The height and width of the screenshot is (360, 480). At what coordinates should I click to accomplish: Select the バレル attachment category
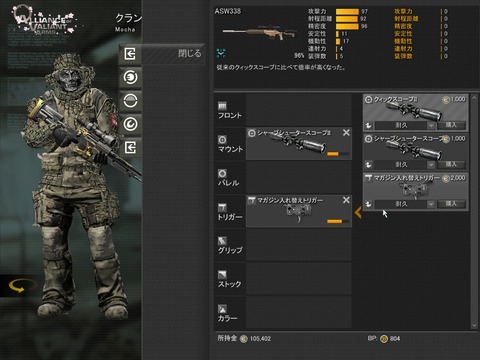(230, 178)
